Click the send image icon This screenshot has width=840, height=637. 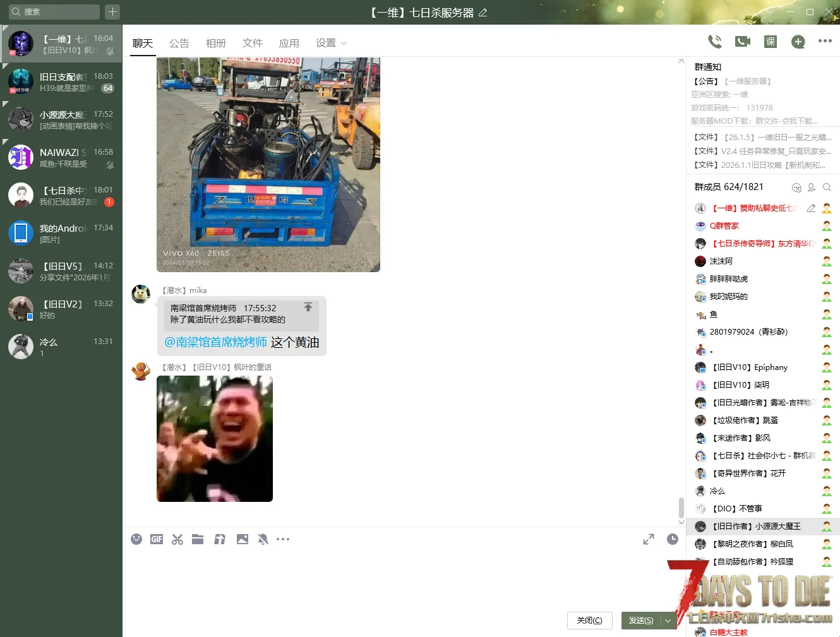click(243, 539)
